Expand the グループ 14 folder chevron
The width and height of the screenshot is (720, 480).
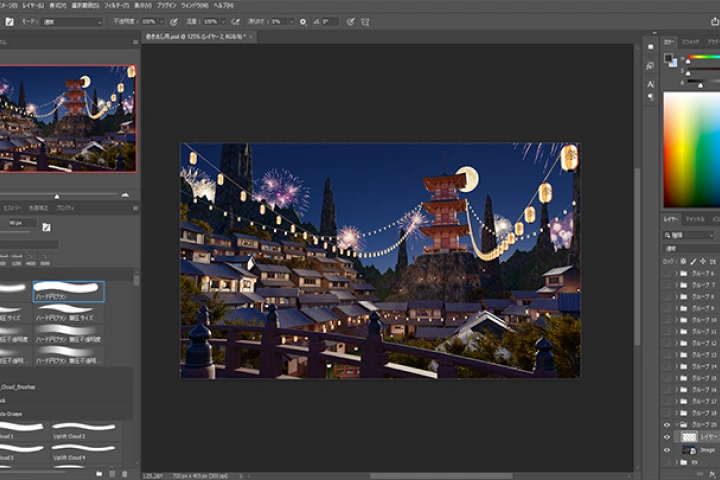[676, 367]
